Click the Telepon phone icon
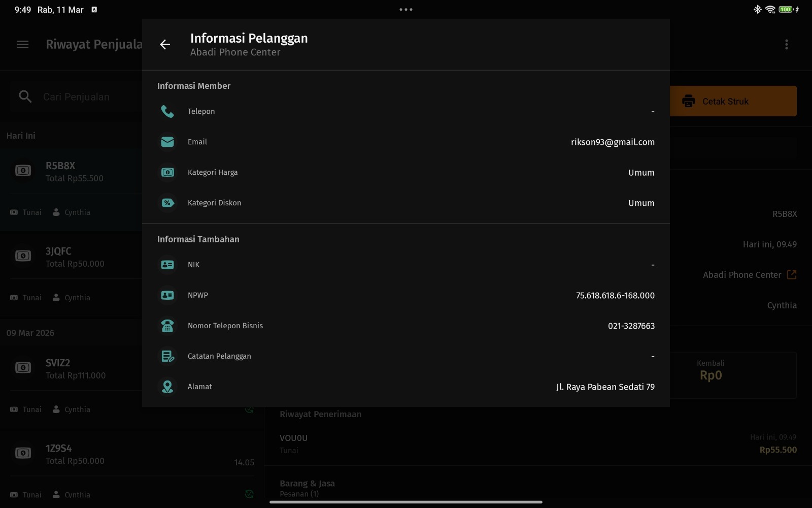812x508 pixels. point(167,111)
